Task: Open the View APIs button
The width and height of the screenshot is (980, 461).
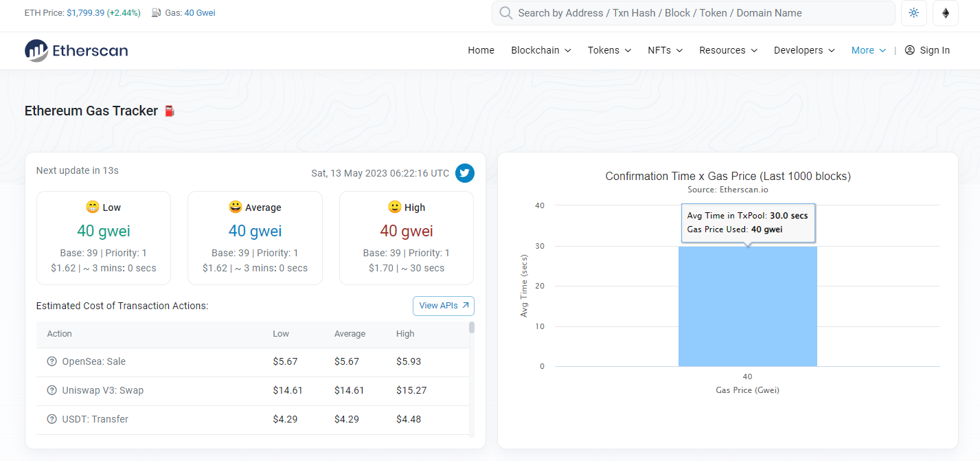Action: pos(444,306)
